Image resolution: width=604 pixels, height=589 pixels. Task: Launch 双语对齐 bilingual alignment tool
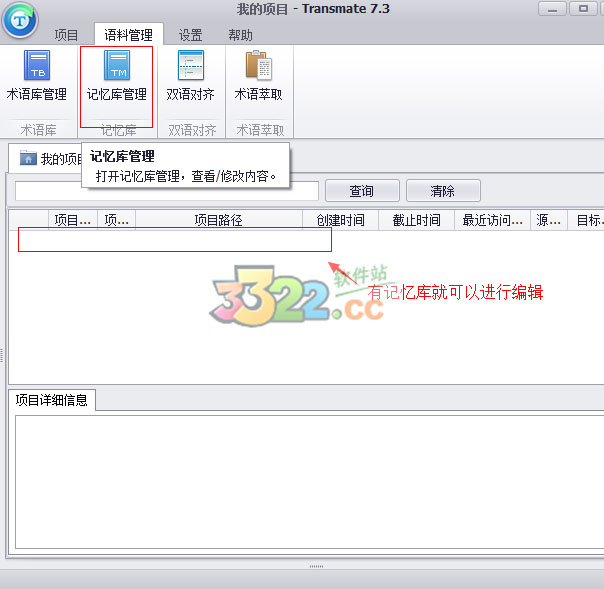pyautogui.click(x=190, y=76)
